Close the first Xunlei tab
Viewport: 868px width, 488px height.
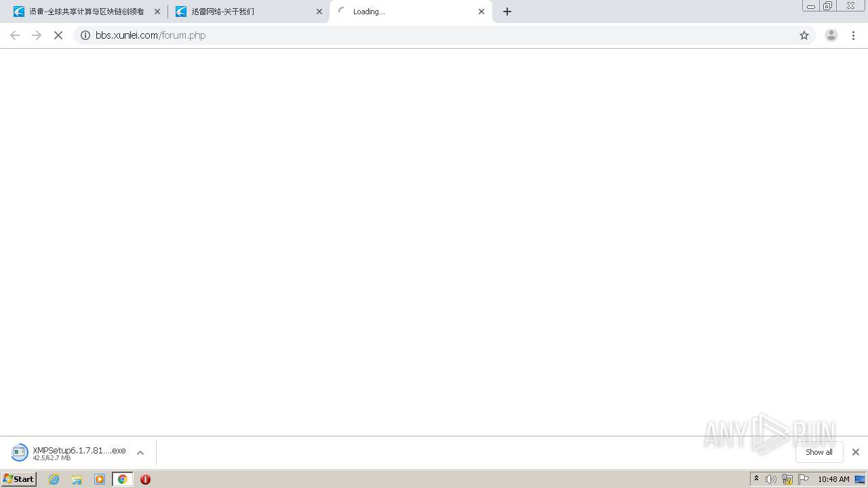click(157, 12)
